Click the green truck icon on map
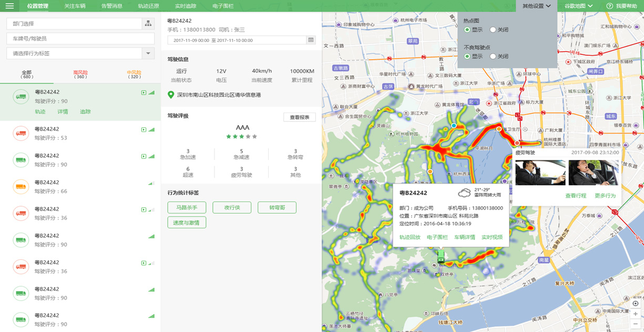The height and width of the screenshot is (332, 644). [441, 256]
